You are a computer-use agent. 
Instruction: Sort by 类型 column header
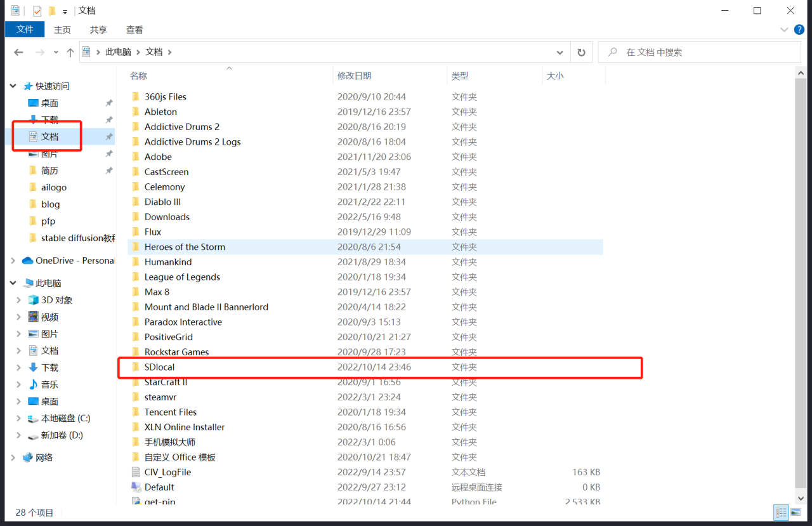pos(460,76)
